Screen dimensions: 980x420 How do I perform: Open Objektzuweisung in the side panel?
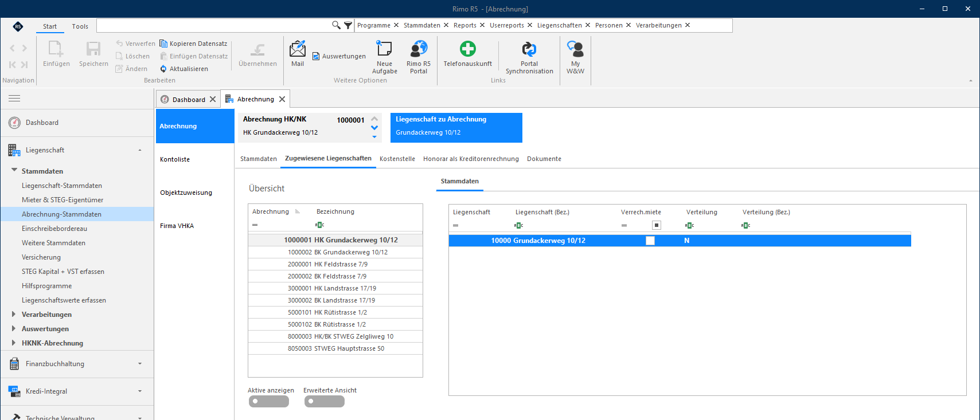coord(186,193)
